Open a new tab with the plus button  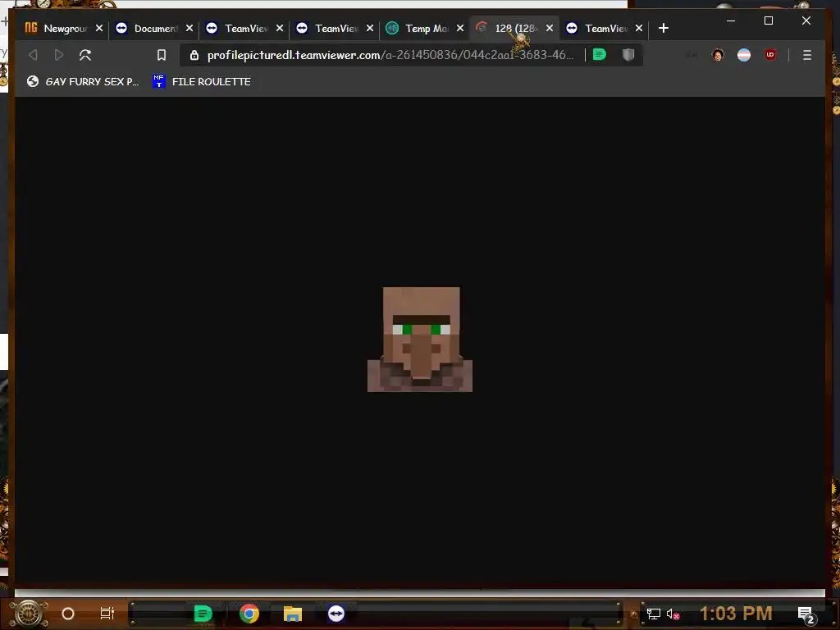tap(663, 29)
